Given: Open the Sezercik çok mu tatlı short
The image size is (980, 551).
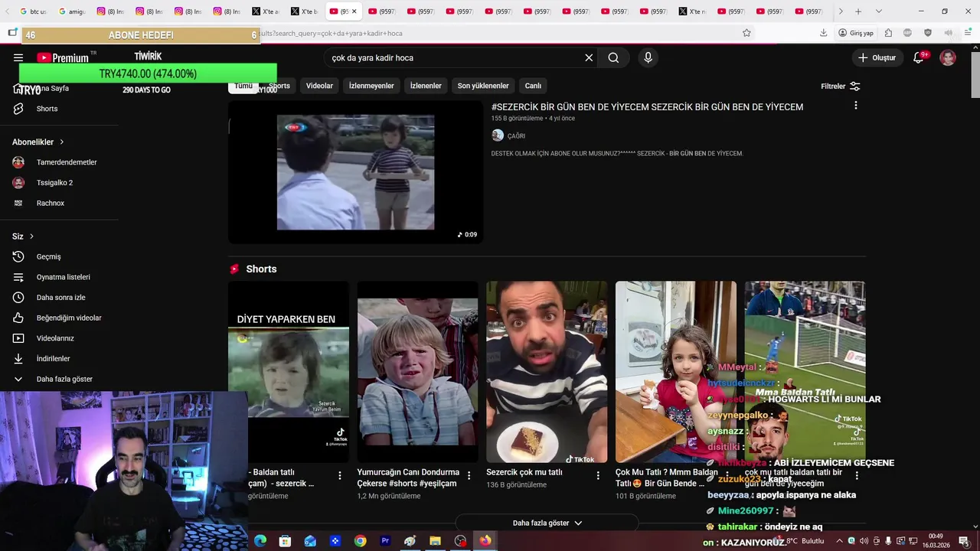Looking at the screenshot, I should point(547,372).
